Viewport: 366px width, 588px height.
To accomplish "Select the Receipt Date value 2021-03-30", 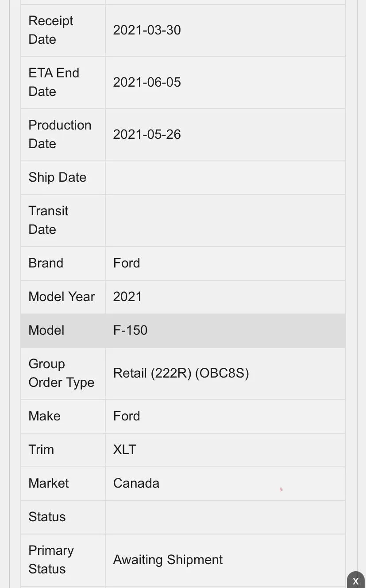I will (x=147, y=30).
